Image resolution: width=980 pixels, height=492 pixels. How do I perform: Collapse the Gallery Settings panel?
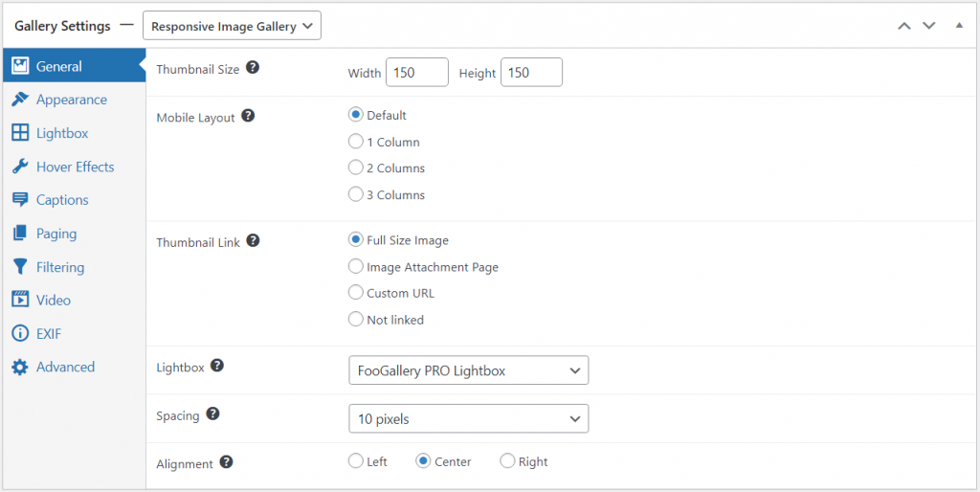[959, 26]
